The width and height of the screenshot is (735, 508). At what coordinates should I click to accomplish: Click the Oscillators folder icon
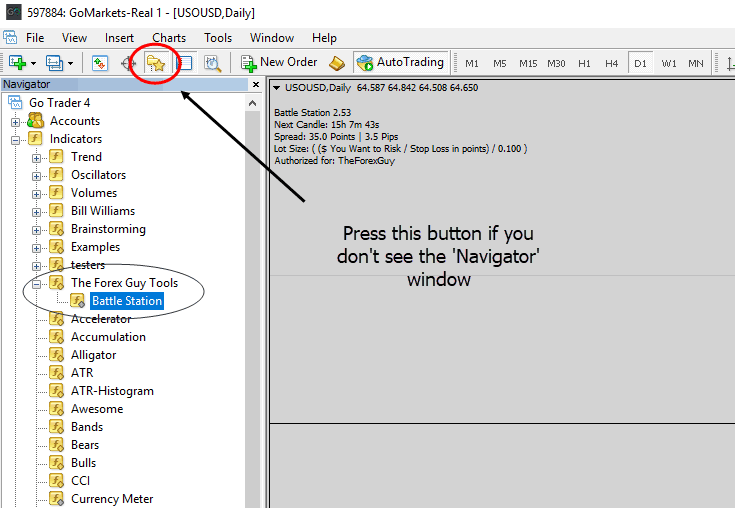coord(56,174)
